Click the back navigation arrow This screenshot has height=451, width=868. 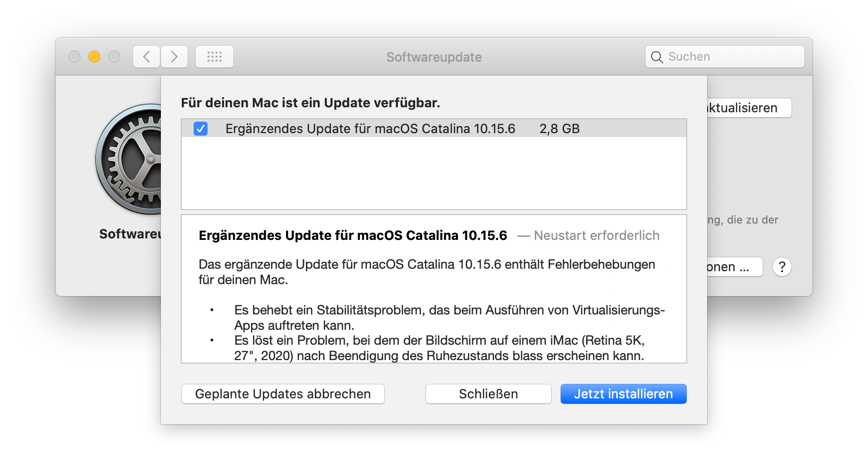pyautogui.click(x=146, y=57)
